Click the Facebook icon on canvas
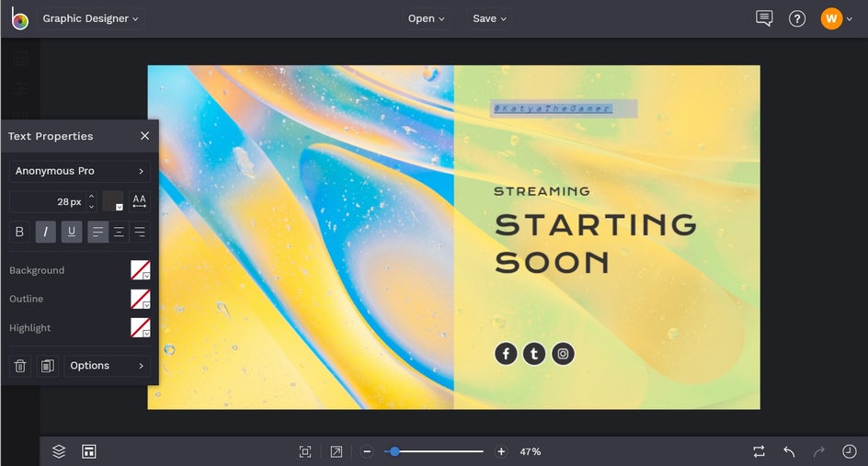This screenshot has width=868, height=466. pos(506,354)
